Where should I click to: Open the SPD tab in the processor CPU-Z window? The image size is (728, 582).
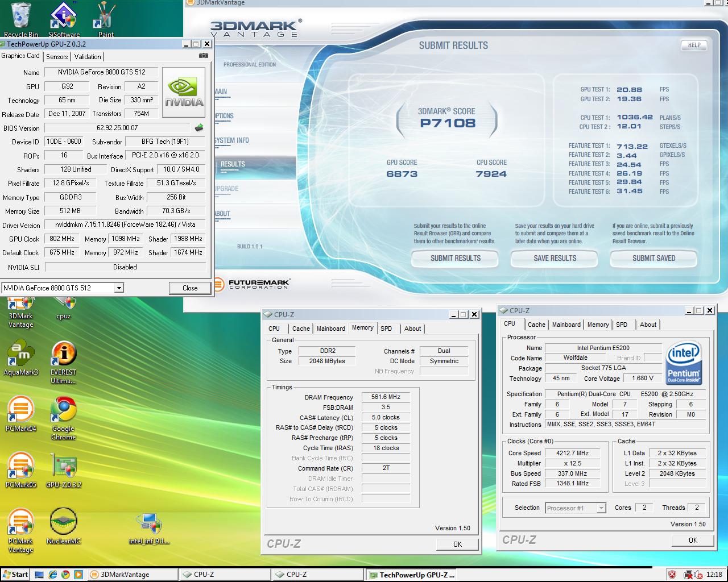[622, 325]
